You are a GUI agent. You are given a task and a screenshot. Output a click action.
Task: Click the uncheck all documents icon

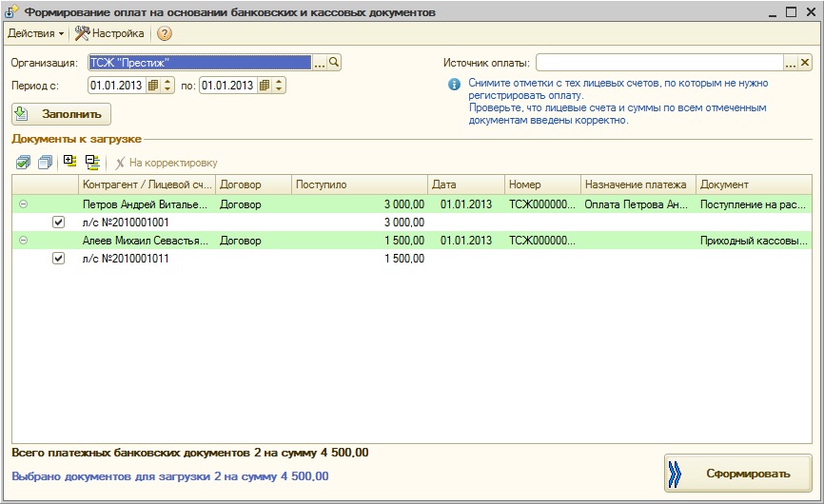(x=44, y=163)
